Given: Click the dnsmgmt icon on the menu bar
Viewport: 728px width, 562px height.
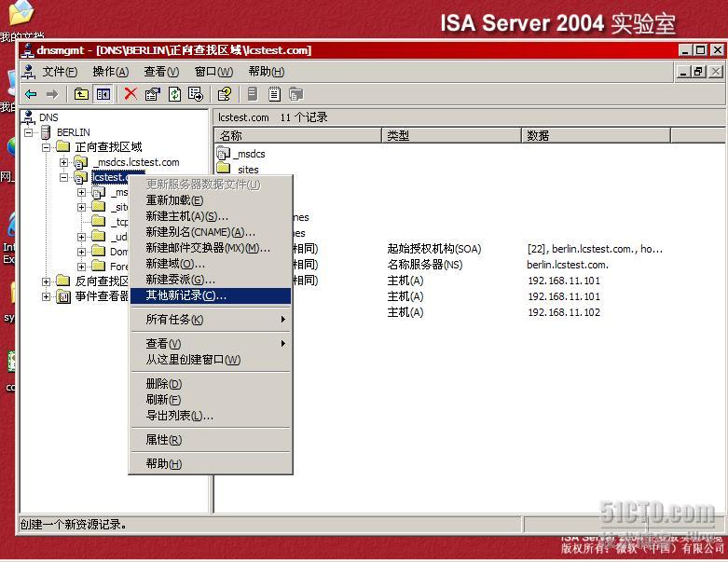Looking at the screenshot, I should (28, 72).
